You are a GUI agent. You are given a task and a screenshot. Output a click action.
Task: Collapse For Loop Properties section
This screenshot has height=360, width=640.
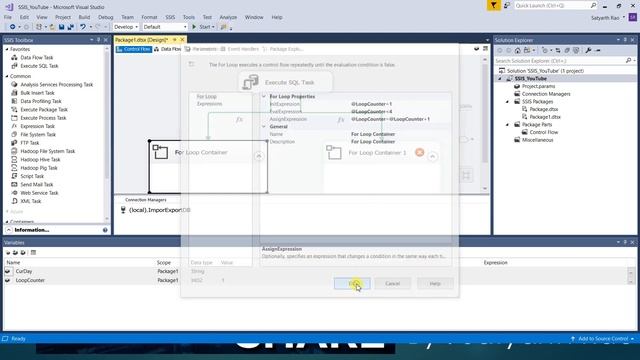click(x=264, y=96)
